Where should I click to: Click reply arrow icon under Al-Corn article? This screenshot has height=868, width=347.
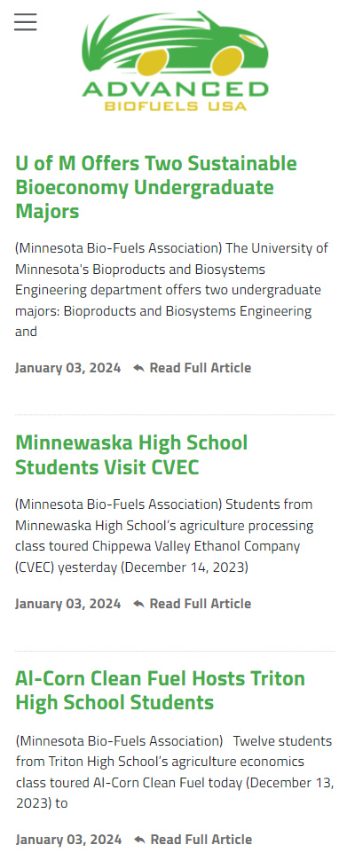(x=139, y=840)
